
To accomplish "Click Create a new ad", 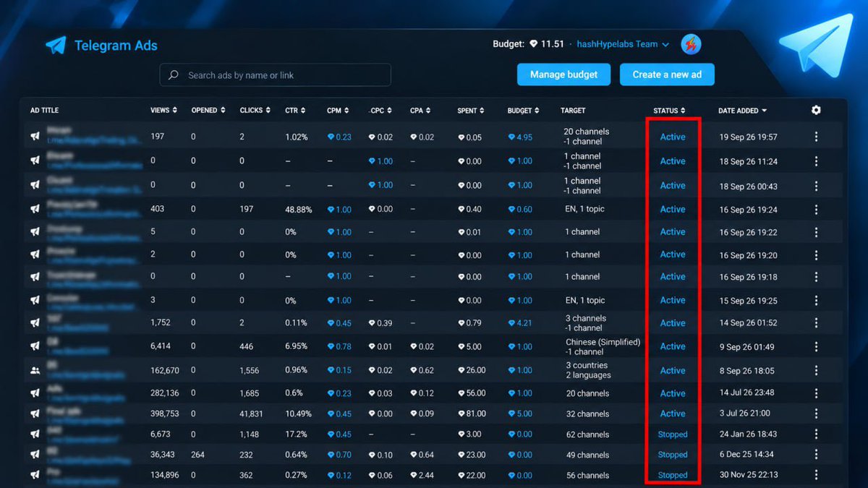I will [667, 74].
